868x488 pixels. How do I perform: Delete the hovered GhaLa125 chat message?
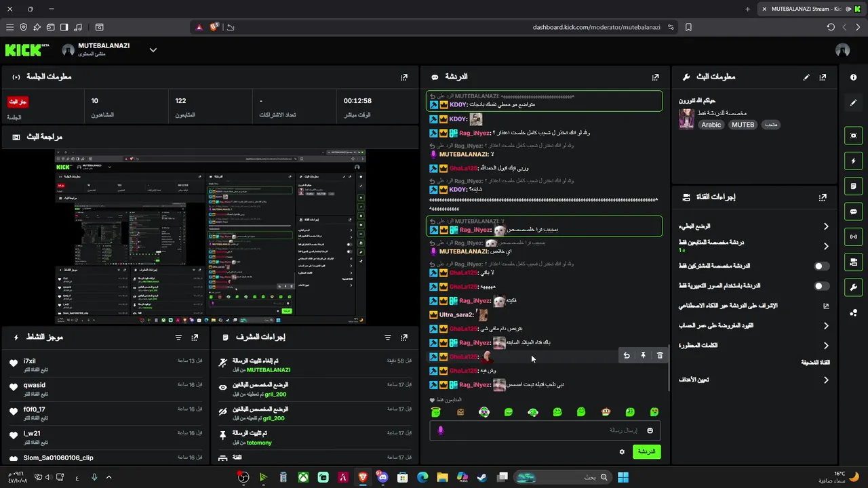click(x=660, y=355)
